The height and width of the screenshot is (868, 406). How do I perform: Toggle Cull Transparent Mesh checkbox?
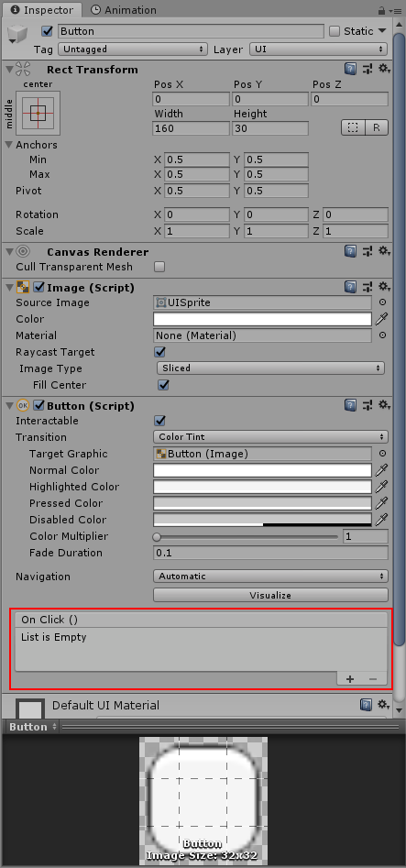point(159,267)
